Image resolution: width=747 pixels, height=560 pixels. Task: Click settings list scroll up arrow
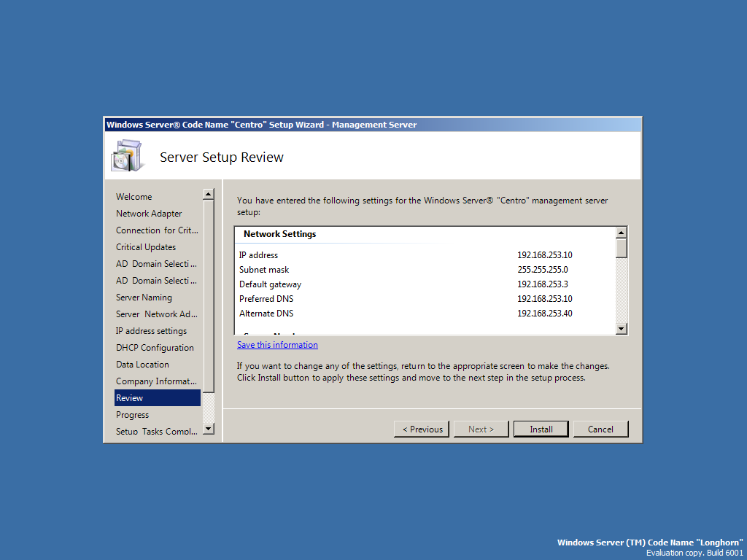pos(621,233)
